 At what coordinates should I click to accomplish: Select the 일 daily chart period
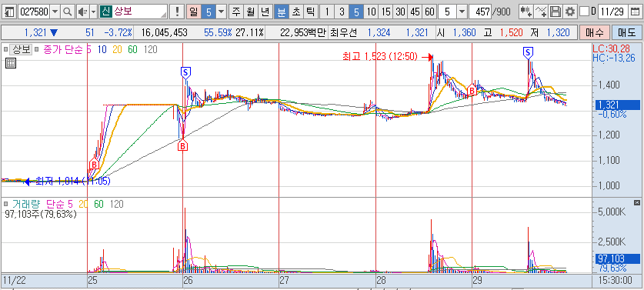193,12
